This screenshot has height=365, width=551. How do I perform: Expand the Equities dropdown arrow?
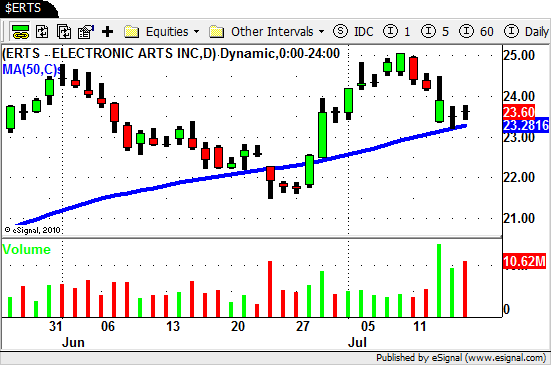196,32
